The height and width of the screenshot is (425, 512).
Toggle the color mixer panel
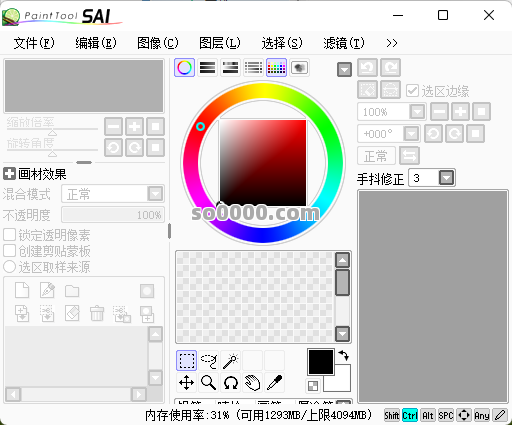[253, 68]
